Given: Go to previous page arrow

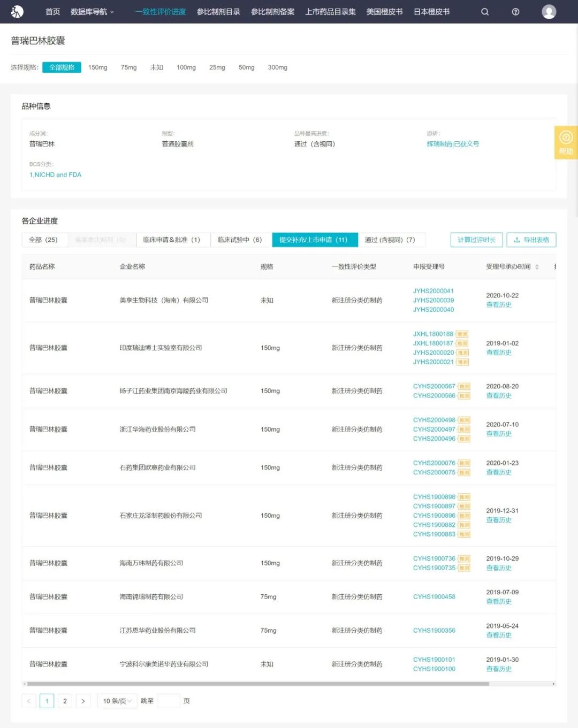Looking at the screenshot, I should click(29, 701).
